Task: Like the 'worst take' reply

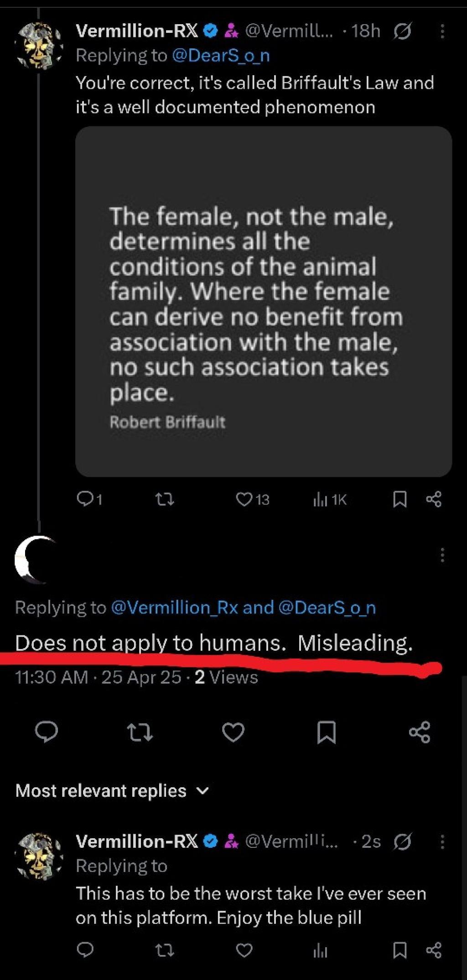Action: 244,950
